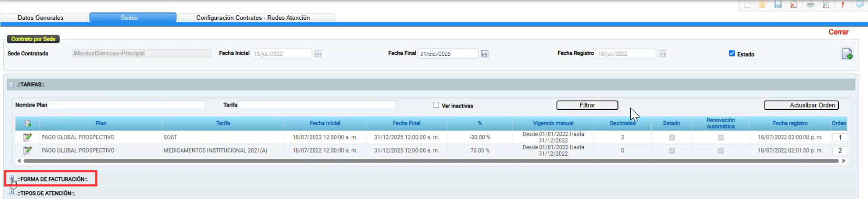Image resolution: width=868 pixels, height=199 pixels.
Task: Toggle Estado checkbox in SOAT row
Action: pyautogui.click(x=672, y=137)
